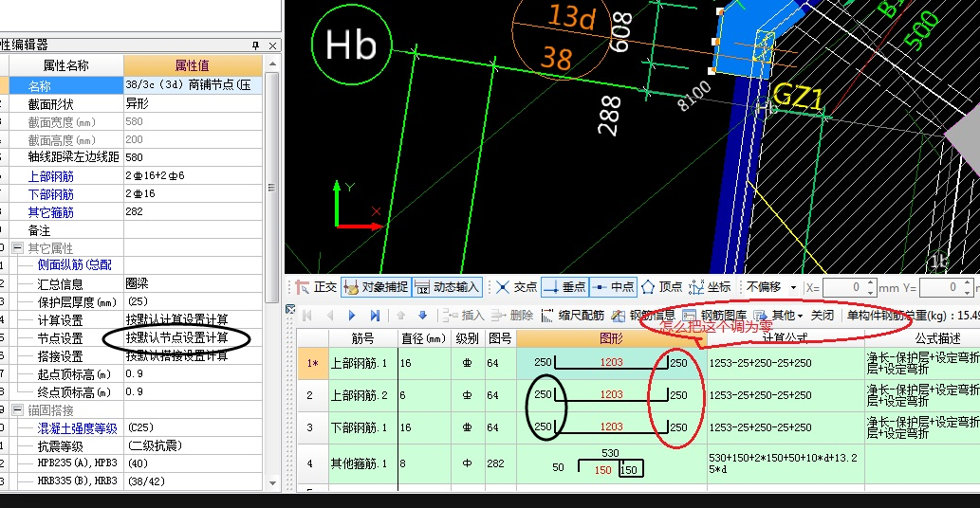Go to last rebar record
The width and height of the screenshot is (980, 508).
tap(375, 316)
